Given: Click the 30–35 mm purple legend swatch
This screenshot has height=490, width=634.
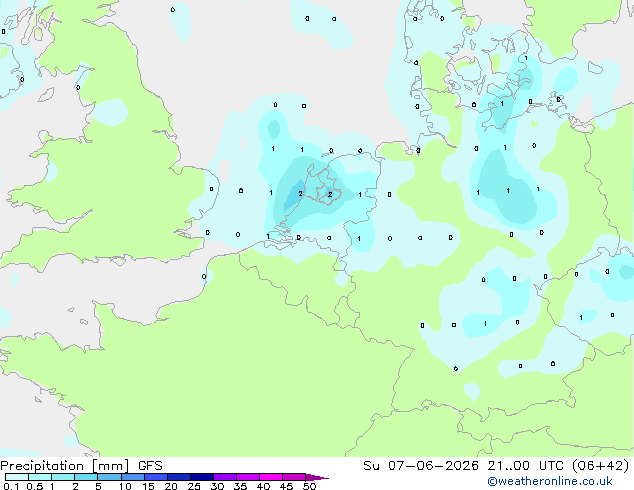Looking at the screenshot, I should (224, 477).
